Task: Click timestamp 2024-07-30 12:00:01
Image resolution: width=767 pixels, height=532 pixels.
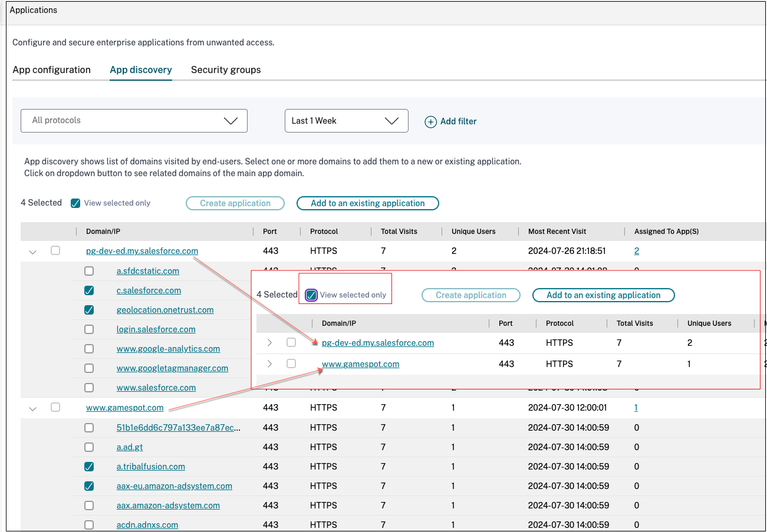Action: click(x=567, y=408)
